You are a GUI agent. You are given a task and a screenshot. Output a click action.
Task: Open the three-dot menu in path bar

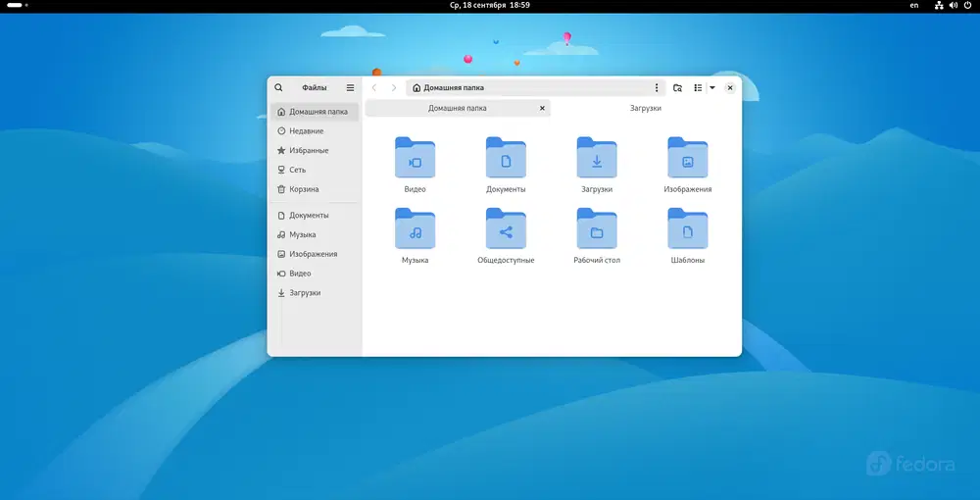(657, 87)
